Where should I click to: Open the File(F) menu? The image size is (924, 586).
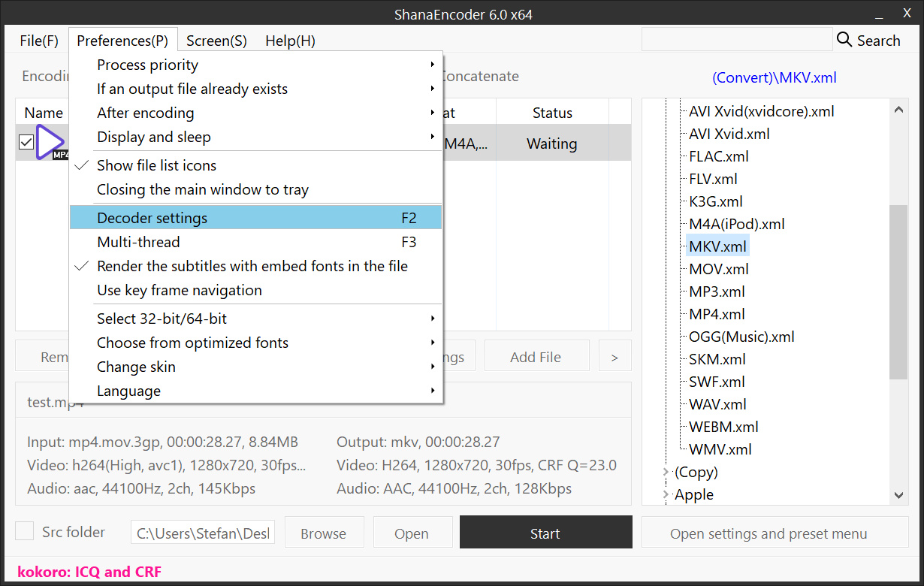(39, 41)
